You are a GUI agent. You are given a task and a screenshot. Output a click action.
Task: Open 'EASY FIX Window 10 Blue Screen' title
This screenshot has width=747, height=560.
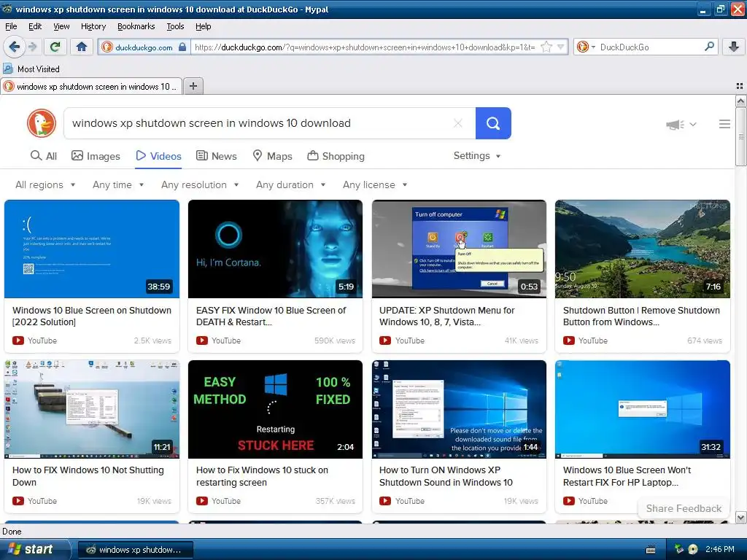coord(271,316)
